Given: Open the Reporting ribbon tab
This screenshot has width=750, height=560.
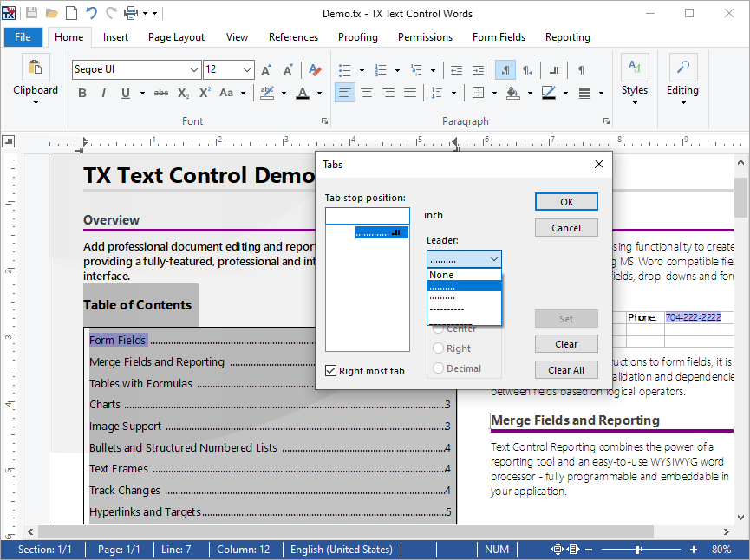Looking at the screenshot, I should coord(567,37).
